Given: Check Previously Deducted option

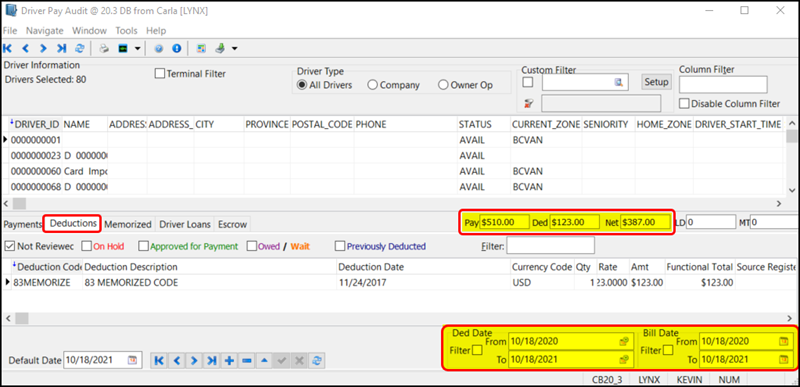Looking at the screenshot, I should tap(340, 246).
